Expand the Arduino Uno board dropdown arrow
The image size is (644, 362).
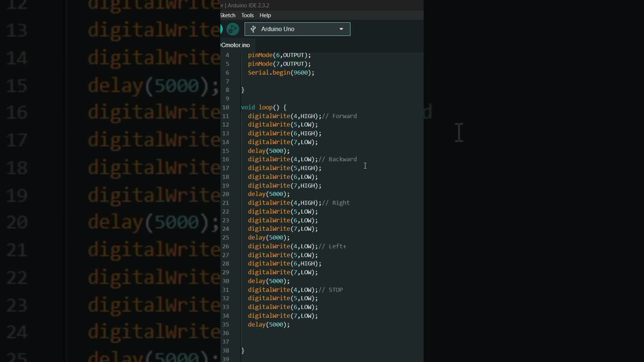point(341,29)
